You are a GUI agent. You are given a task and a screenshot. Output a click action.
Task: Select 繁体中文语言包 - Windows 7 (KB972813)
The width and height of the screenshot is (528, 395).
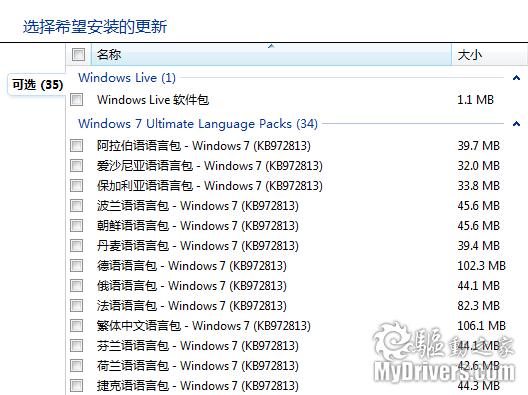tap(204, 326)
